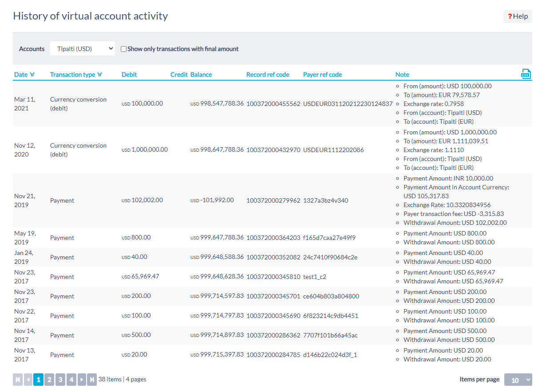Click record ref code 100372000455562
The image size is (546, 392).
point(273,104)
